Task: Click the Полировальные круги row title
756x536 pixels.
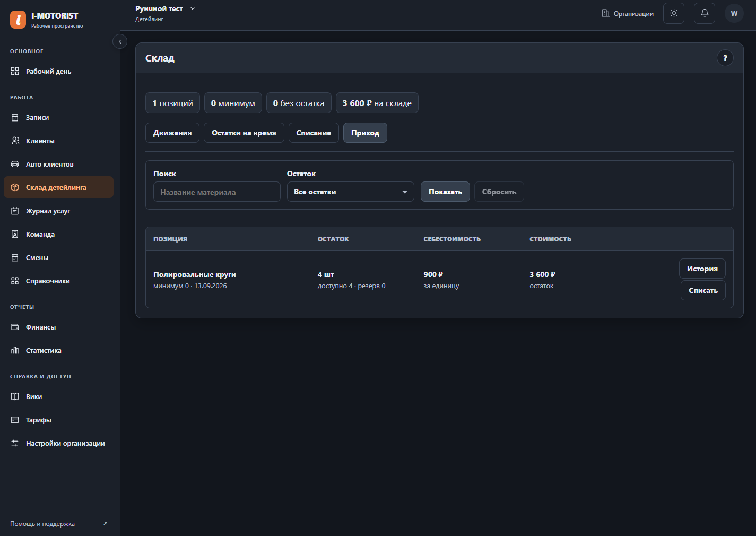Action: 195,274
